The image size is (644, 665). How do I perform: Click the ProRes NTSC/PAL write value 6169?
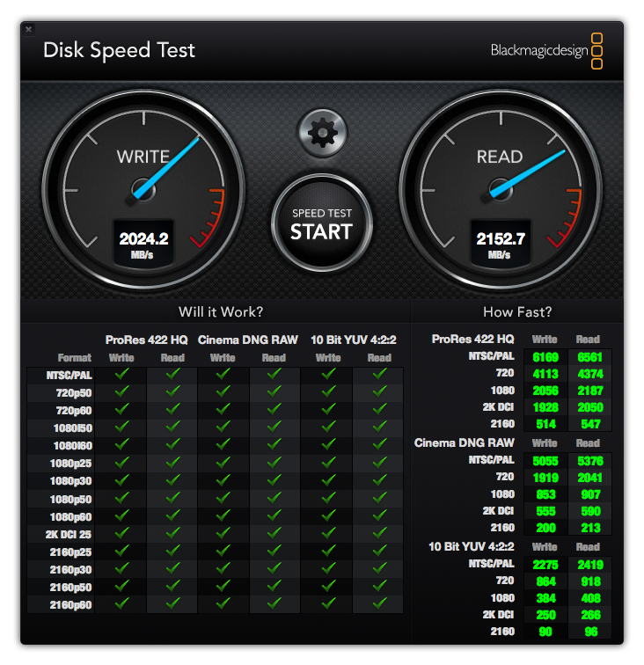545,357
